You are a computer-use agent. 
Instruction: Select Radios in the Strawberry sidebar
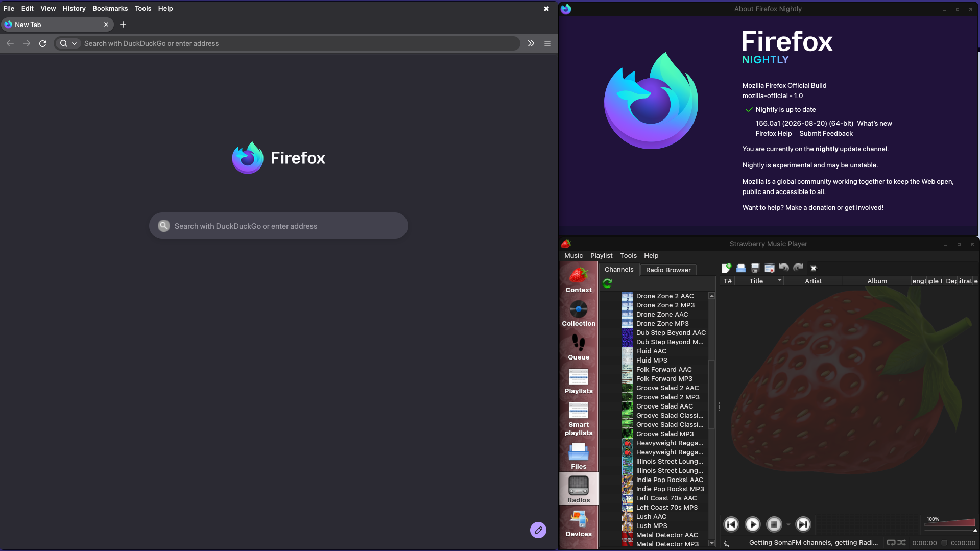point(579,489)
